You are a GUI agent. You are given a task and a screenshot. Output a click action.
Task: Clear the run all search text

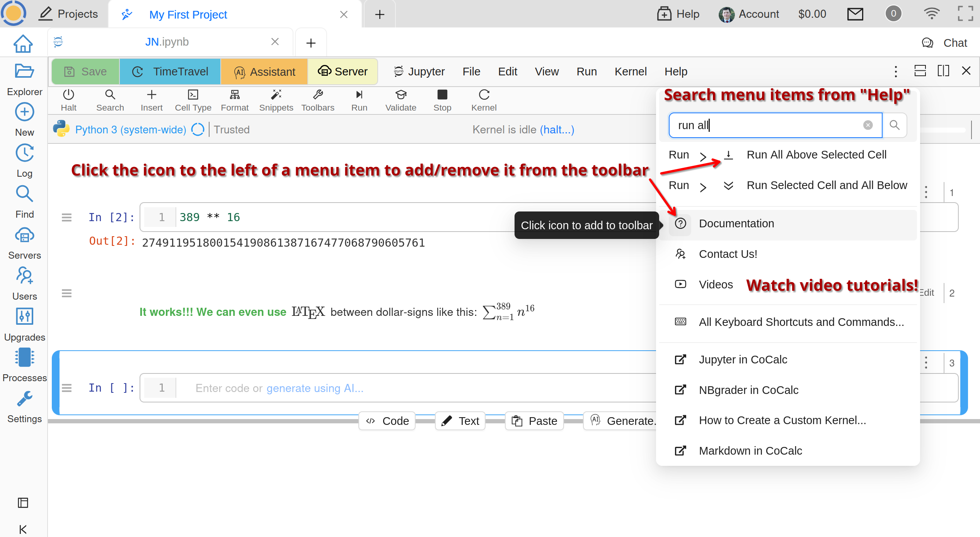click(868, 125)
